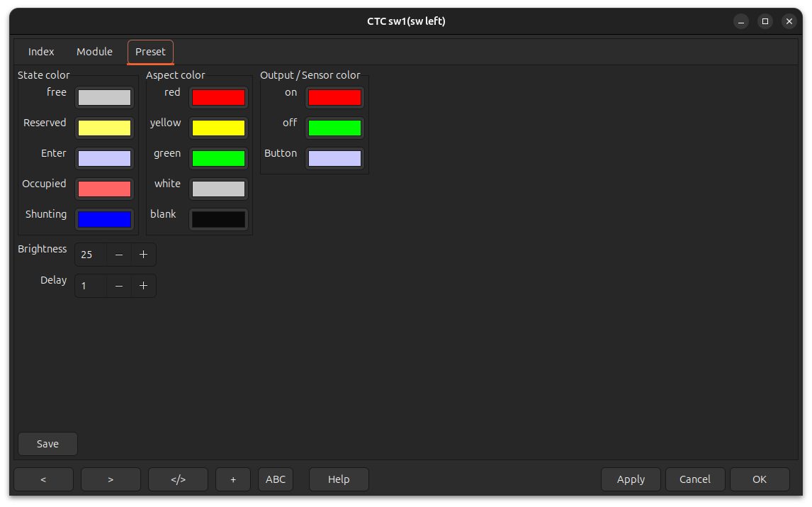Apply the preset changes
Screen dimensions: 812x507
[x=631, y=479]
